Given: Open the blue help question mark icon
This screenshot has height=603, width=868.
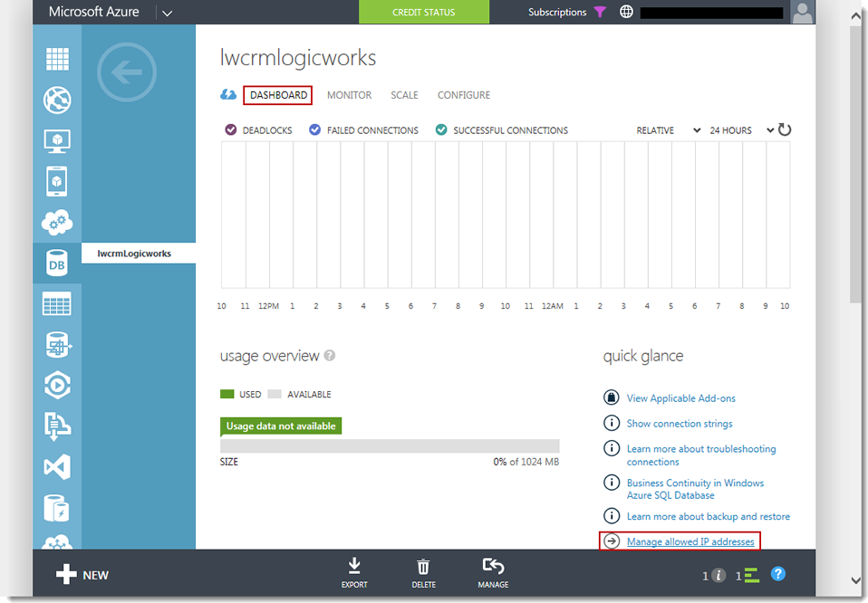Looking at the screenshot, I should coord(777,574).
